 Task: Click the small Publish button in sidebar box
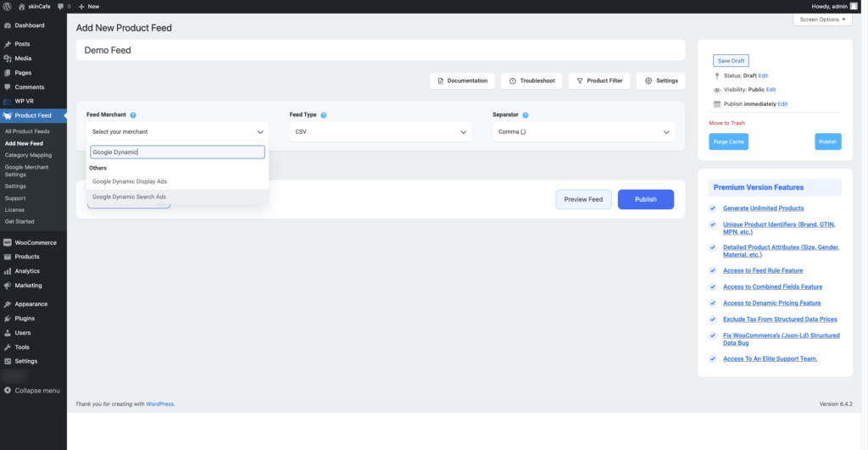click(x=827, y=142)
